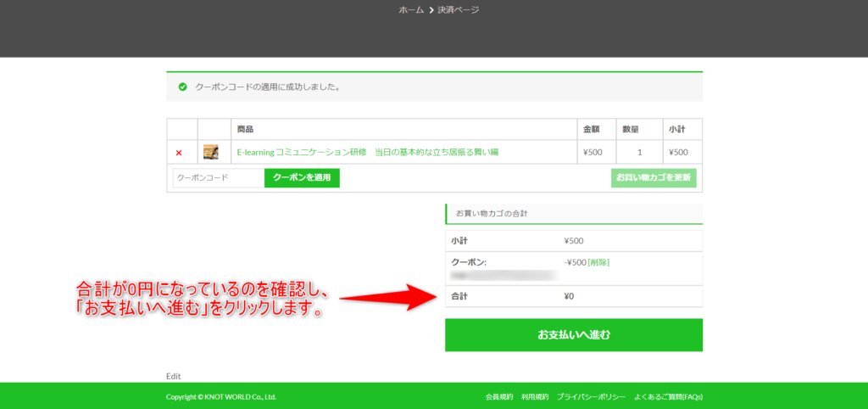Open the E-learning コミュニケーション研修 product link

click(367, 153)
